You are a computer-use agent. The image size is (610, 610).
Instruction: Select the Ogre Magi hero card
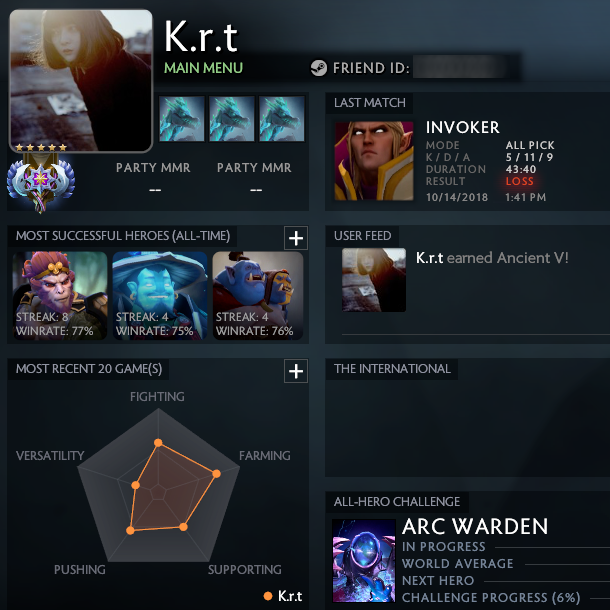[x=258, y=296]
